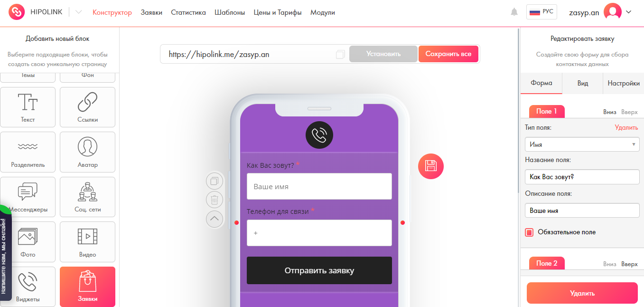Add an Avatar block
The image size is (644, 307).
pos(87,152)
